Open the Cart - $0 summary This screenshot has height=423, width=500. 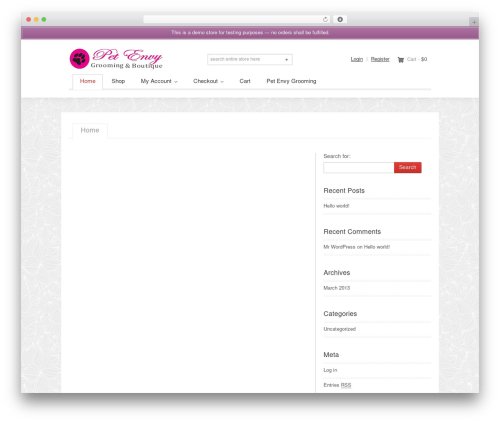click(417, 59)
